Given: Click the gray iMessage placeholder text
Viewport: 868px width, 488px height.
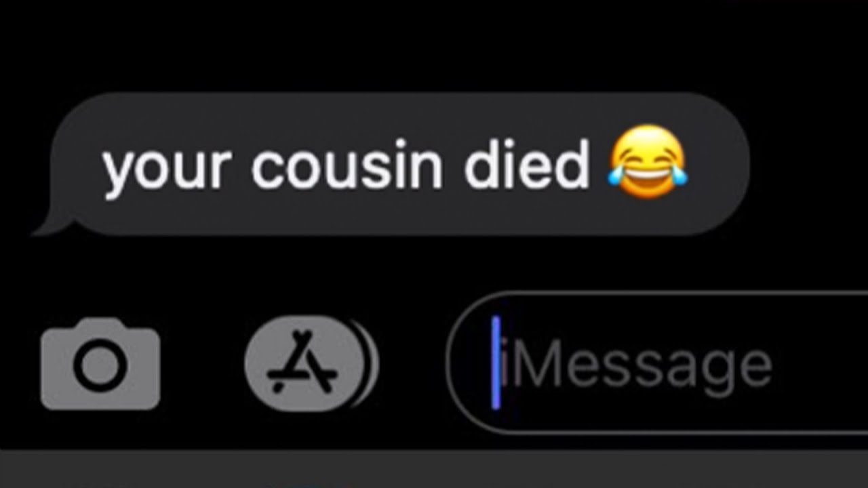Looking at the screenshot, I should (x=640, y=367).
